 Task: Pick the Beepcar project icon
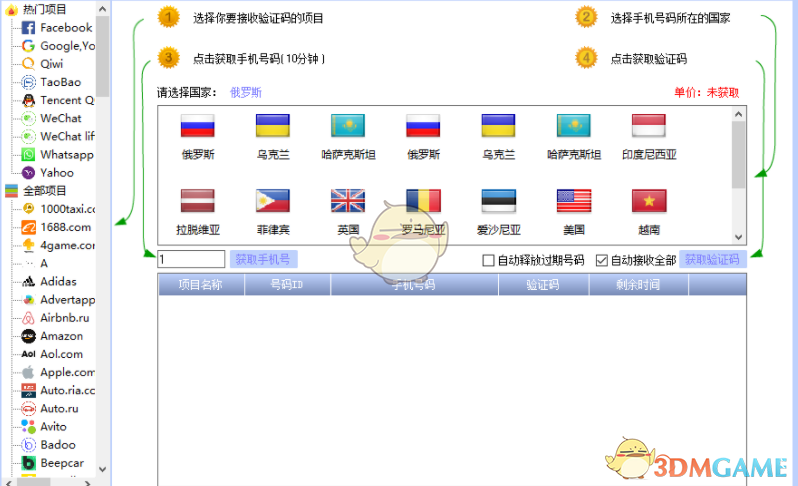click(x=28, y=463)
